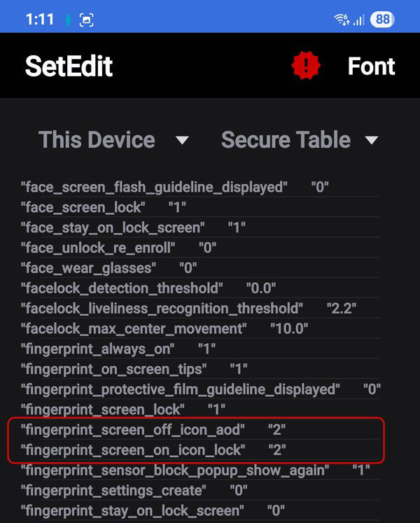The width and height of the screenshot is (420, 523).
Task: Edit face_stay_on_lock_screen value
Action: point(133,228)
